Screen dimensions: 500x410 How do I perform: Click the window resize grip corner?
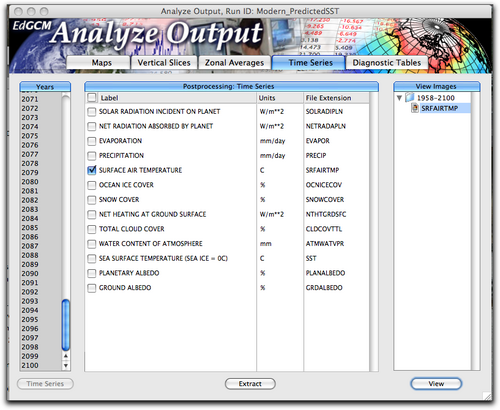click(x=487, y=396)
